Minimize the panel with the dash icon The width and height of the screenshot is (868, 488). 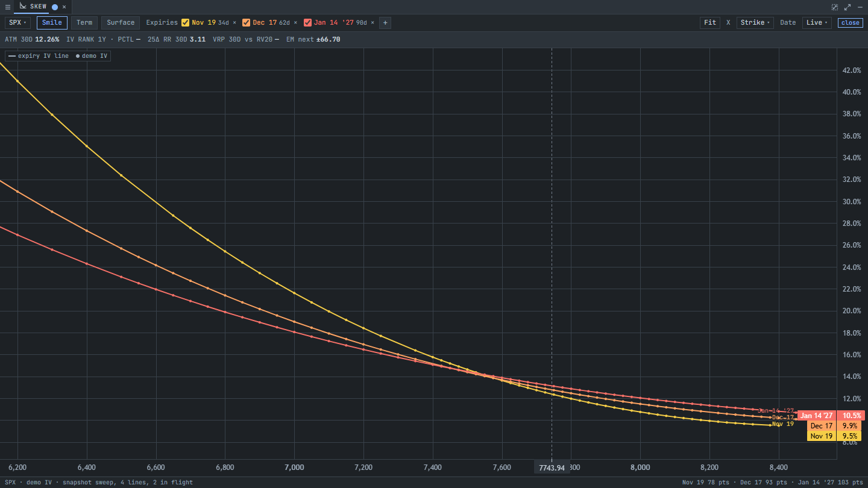pyautogui.click(x=860, y=7)
